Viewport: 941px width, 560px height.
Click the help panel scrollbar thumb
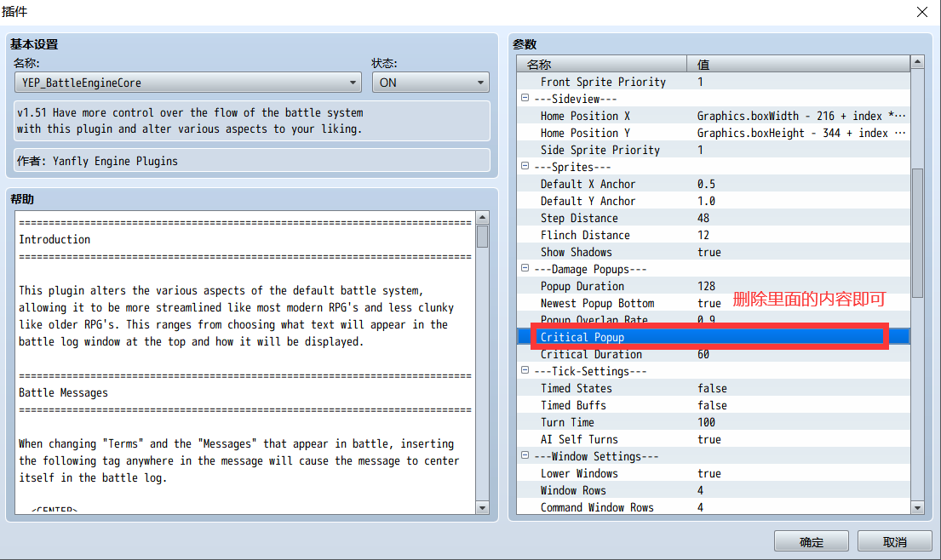[x=483, y=237]
